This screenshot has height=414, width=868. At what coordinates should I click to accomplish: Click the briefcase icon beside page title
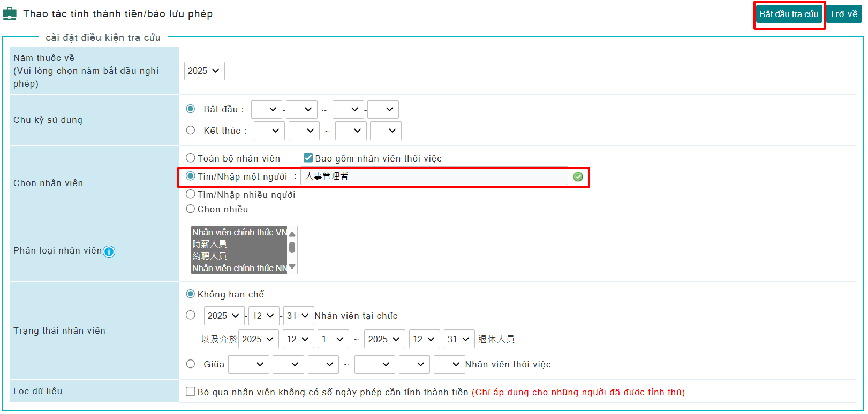(10, 14)
